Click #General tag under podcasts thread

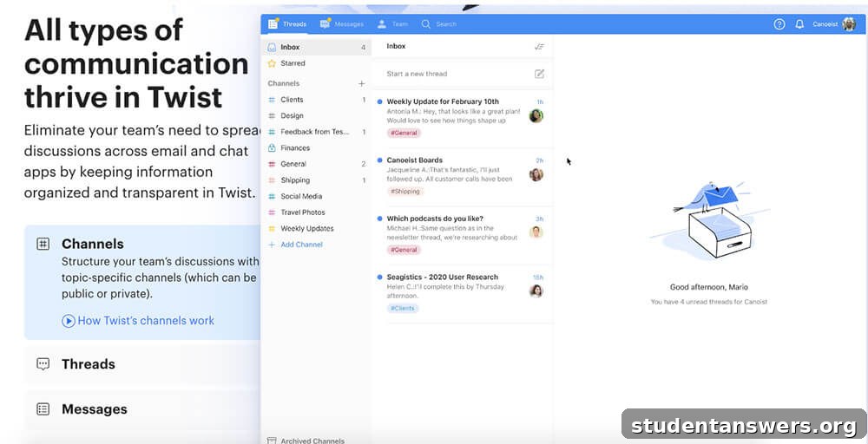pyautogui.click(x=404, y=250)
